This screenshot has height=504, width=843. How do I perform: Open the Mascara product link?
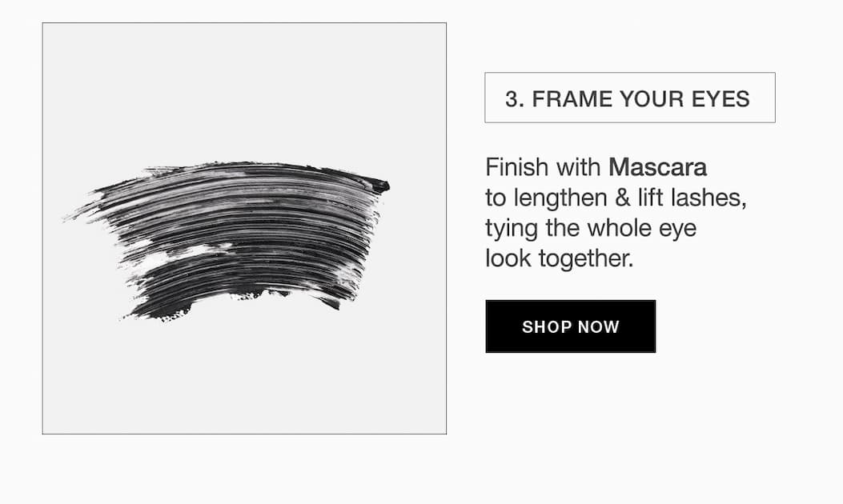[657, 166]
